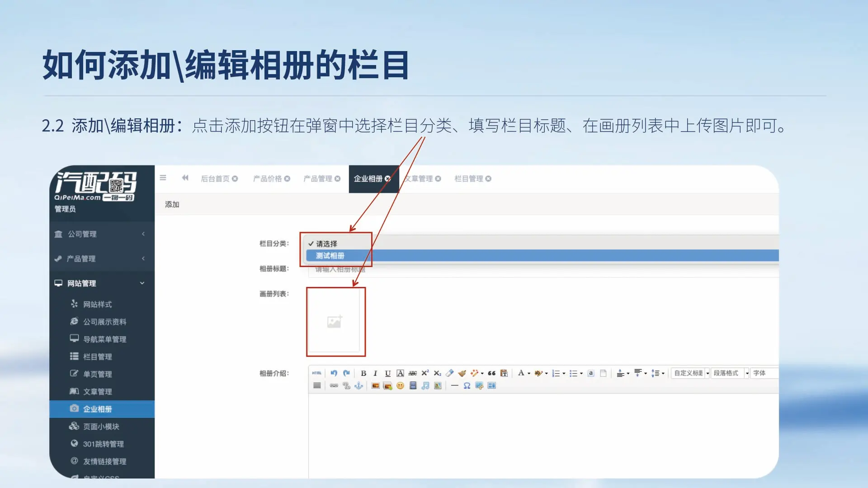The width and height of the screenshot is (868, 488).
Task: Open text highlight color dropdown
Action: click(x=547, y=374)
